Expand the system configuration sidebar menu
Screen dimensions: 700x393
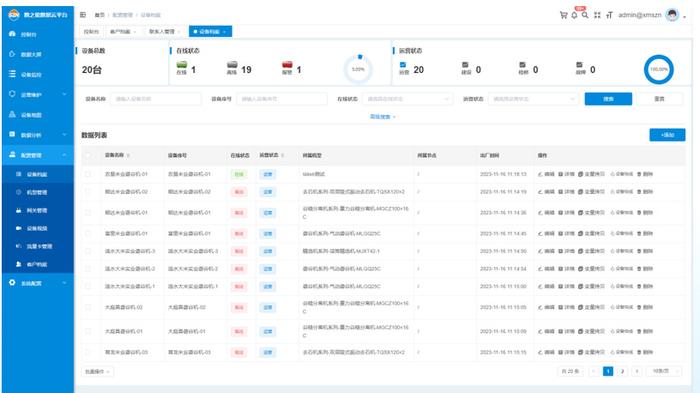38,283
